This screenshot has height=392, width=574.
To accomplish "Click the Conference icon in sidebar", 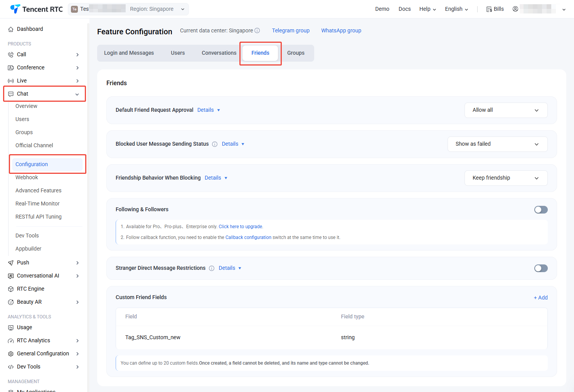I will coord(11,68).
